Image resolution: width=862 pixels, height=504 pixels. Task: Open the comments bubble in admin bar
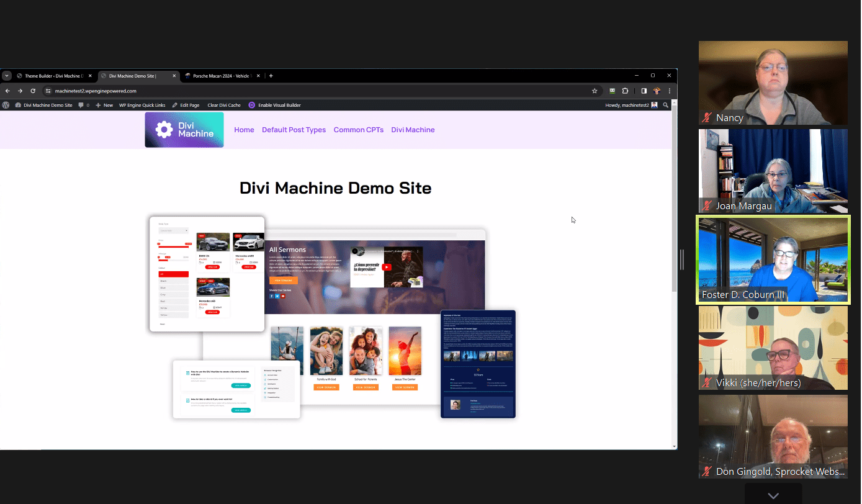(84, 106)
